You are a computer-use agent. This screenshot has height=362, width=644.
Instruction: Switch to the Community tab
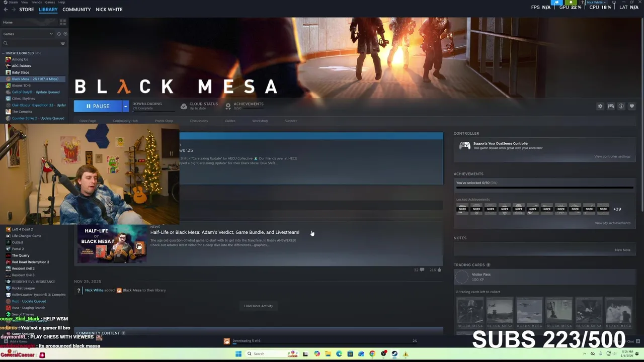[x=76, y=9]
